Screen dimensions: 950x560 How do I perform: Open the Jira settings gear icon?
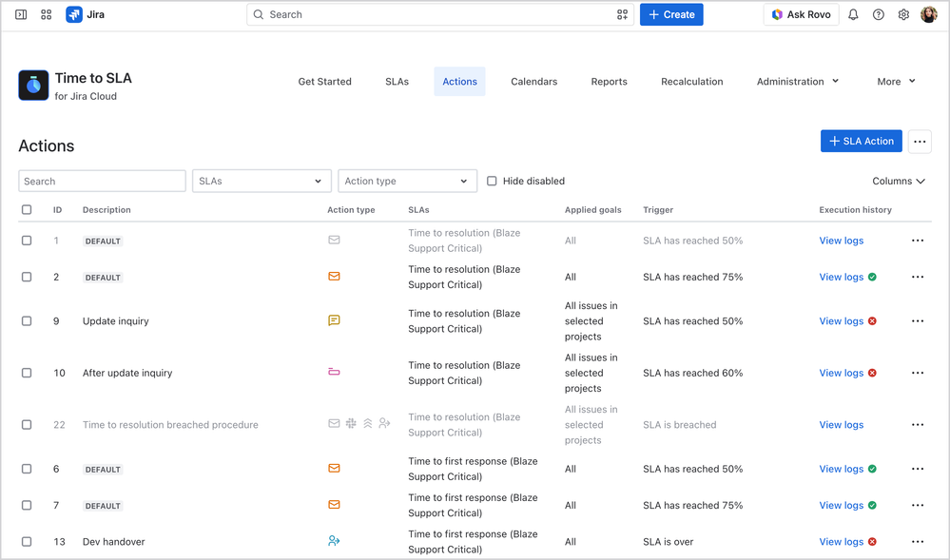tap(903, 14)
